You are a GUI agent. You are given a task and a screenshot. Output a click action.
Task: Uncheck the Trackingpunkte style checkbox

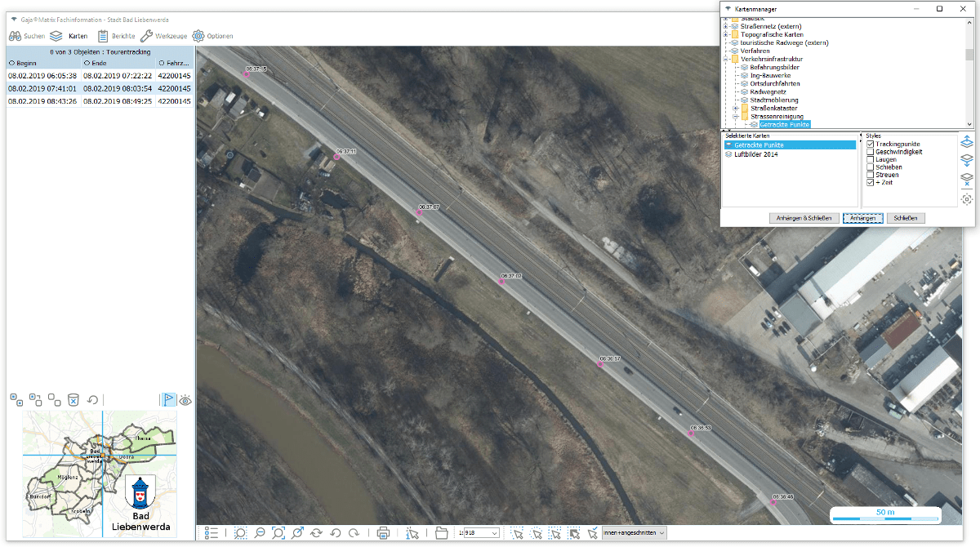pyautogui.click(x=871, y=145)
